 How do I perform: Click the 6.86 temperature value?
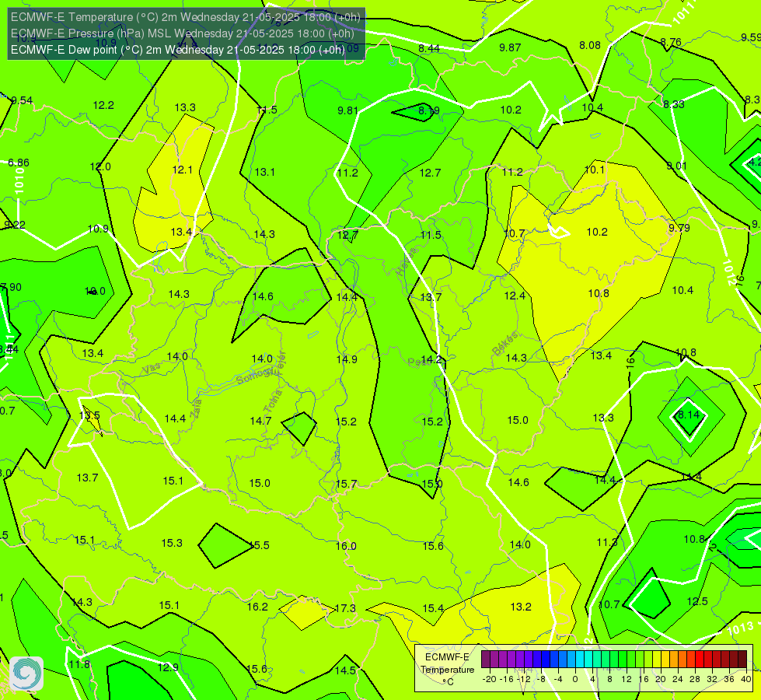[19, 163]
